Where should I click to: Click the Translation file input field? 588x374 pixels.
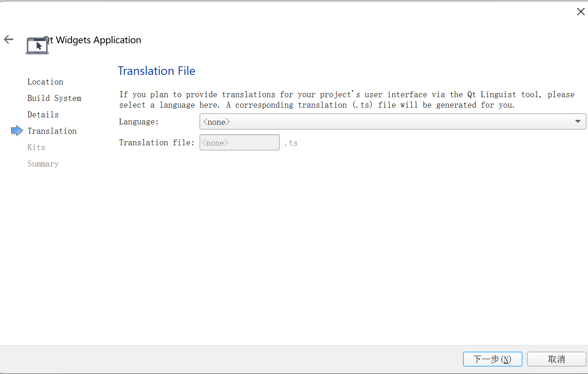coord(240,142)
